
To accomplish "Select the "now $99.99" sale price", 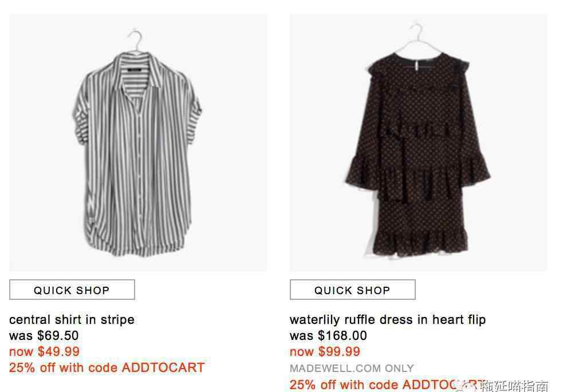I will pos(325,351).
